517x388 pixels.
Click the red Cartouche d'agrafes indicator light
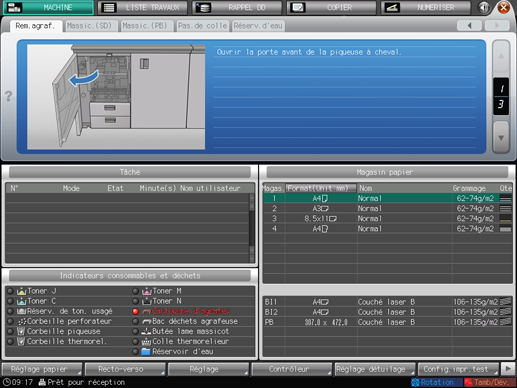pyautogui.click(x=135, y=311)
